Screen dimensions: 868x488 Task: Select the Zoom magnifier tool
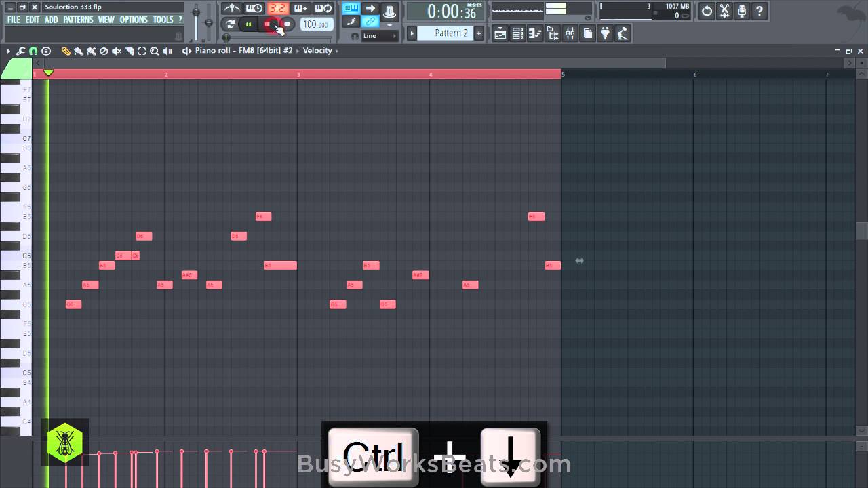pos(155,51)
